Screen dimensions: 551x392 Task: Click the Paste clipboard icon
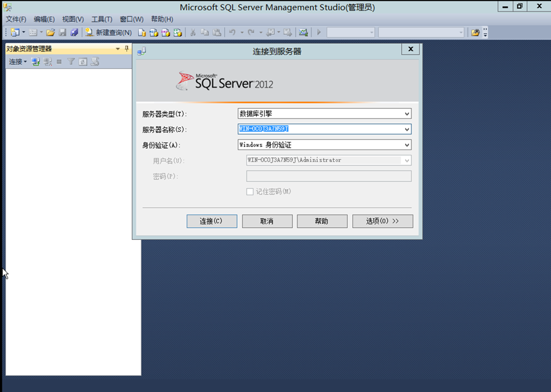217,32
